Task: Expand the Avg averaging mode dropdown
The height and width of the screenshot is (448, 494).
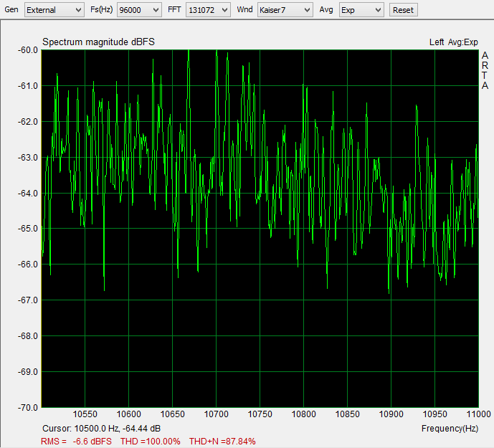Action: tap(361, 10)
